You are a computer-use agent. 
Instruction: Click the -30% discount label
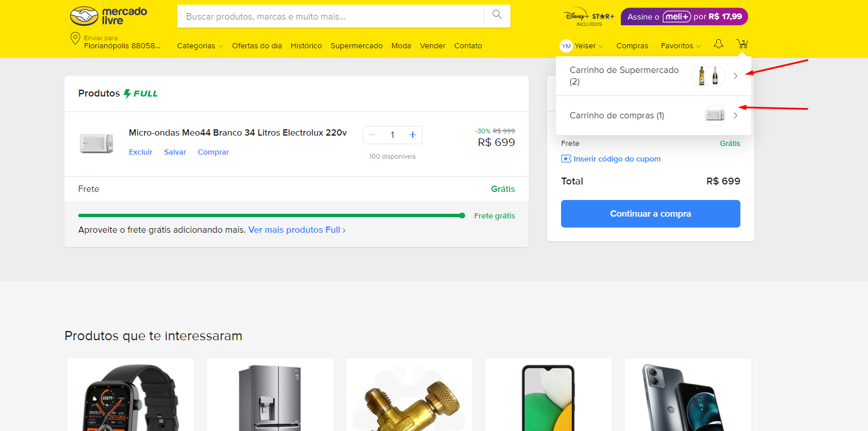pos(483,131)
